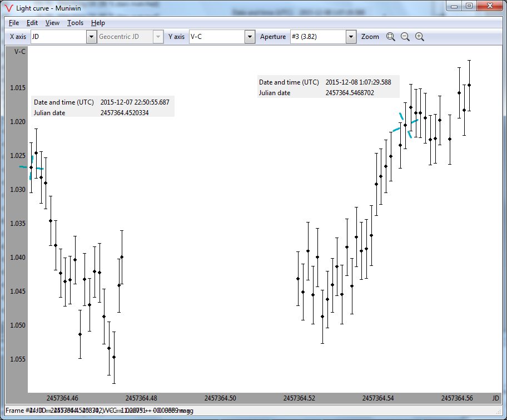
Task: Select the cyan-marked leftmost data point
Action: pyautogui.click(x=31, y=167)
